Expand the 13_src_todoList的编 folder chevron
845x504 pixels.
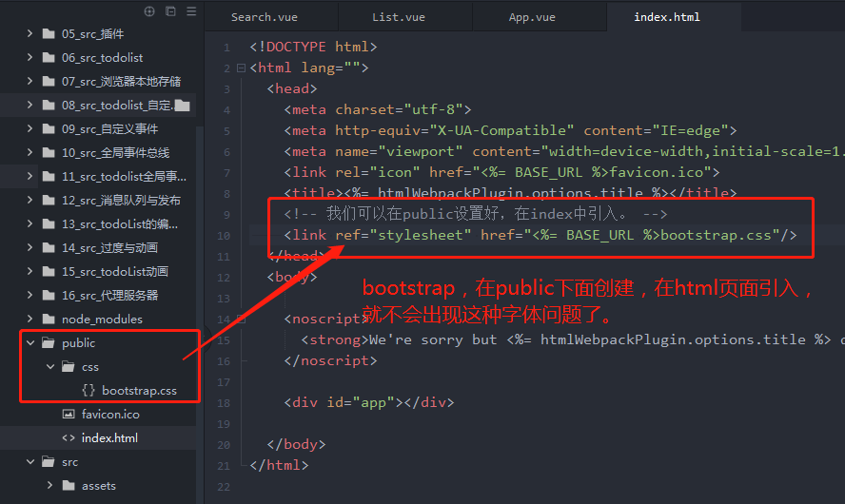tap(29, 223)
